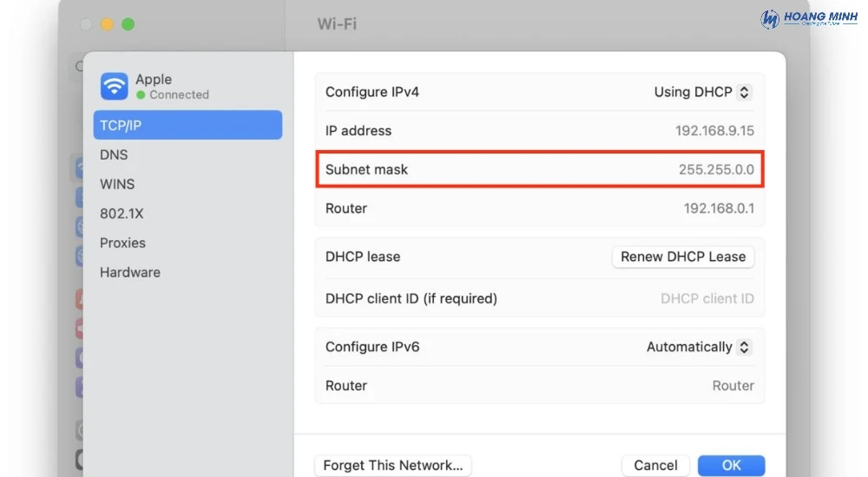The image size is (868, 477).
Task: Click the green zoom button of Wi-Fi window
Action: [128, 24]
